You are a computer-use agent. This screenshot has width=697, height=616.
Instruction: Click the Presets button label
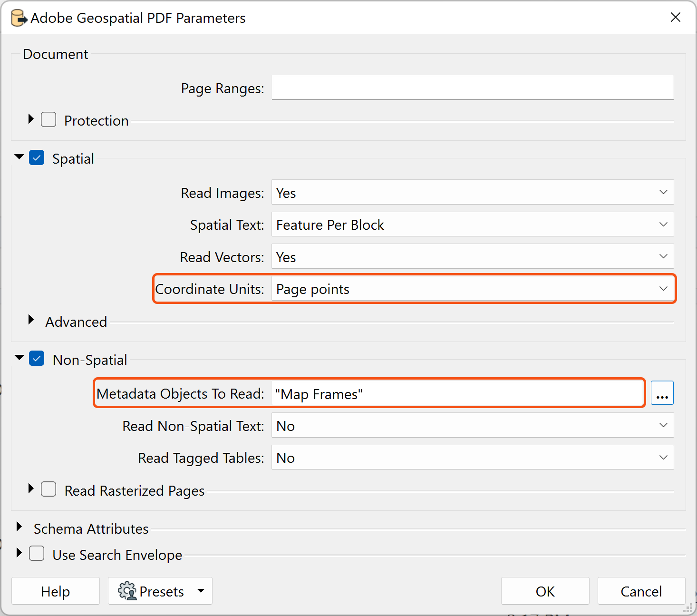162,591
